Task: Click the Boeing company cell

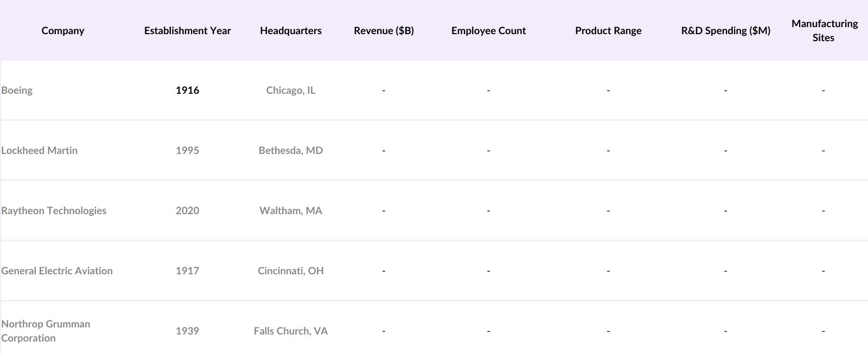Action: (x=17, y=91)
